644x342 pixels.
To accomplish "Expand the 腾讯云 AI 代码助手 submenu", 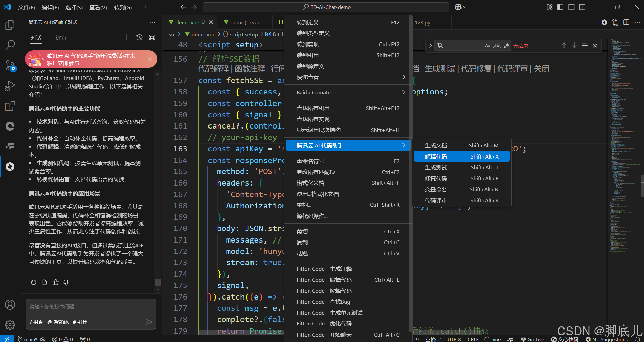I will 348,145.
